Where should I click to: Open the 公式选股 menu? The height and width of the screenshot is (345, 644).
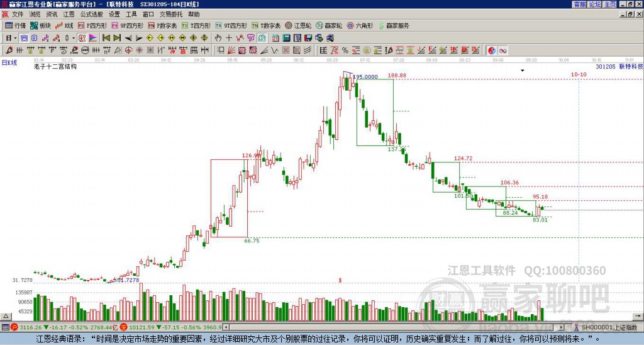click(x=92, y=14)
